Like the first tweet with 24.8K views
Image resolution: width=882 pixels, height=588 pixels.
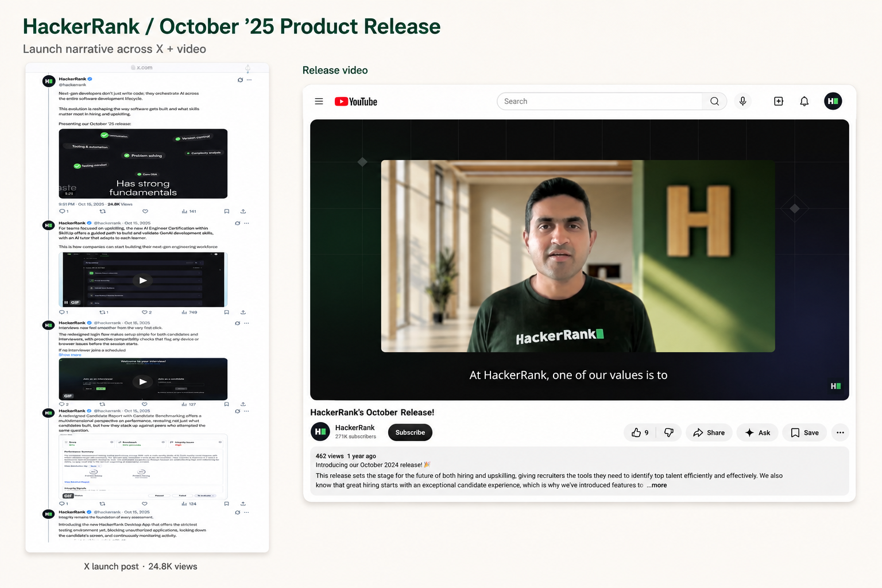tap(145, 211)
